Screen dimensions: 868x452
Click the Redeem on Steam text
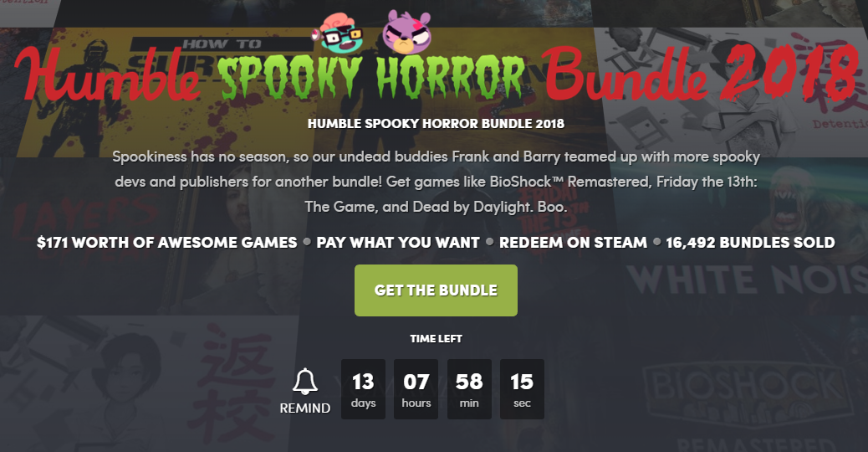click(x=573, y=243)
